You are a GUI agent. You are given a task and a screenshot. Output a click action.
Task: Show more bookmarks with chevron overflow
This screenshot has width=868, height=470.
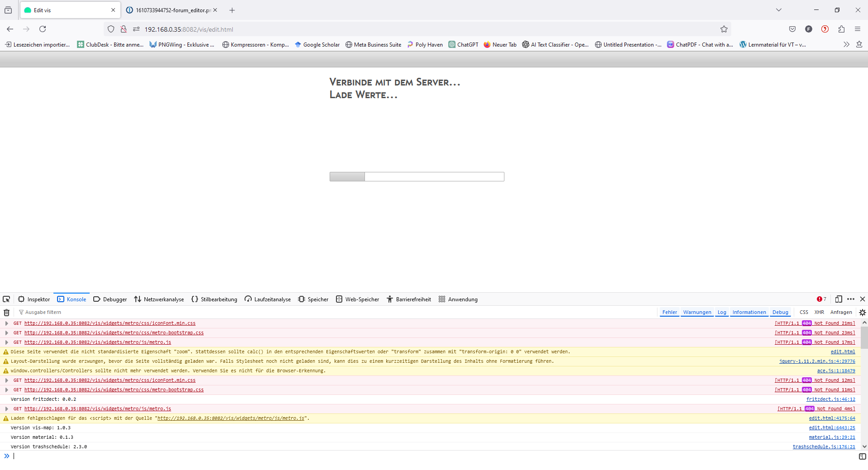pyautogui.click(x=846, y=44)
